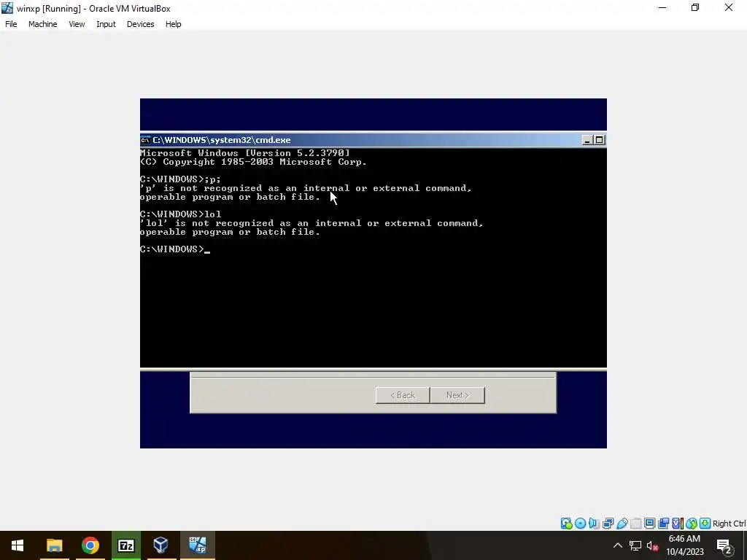Image resolution: width=747 pixels, height=560 pixels.
Task: Click the hard disk activity status icon
Action: 566,524
